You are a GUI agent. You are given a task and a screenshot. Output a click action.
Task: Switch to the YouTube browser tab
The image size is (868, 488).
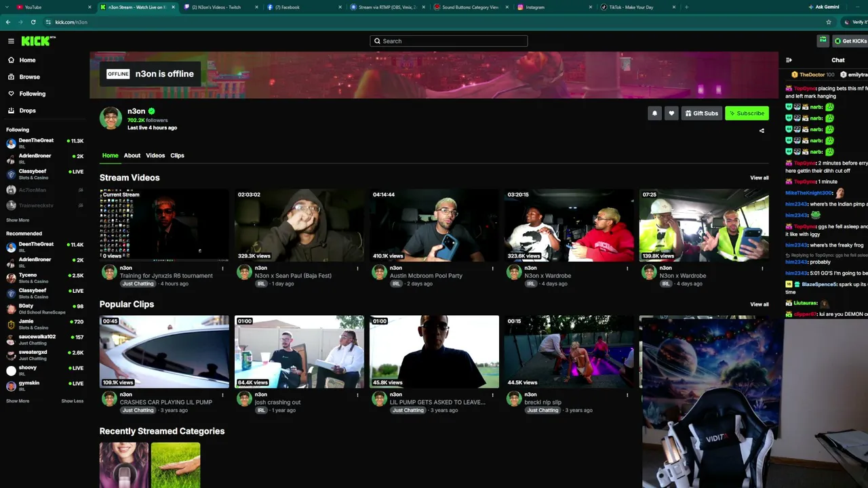[x=53, y=7]
